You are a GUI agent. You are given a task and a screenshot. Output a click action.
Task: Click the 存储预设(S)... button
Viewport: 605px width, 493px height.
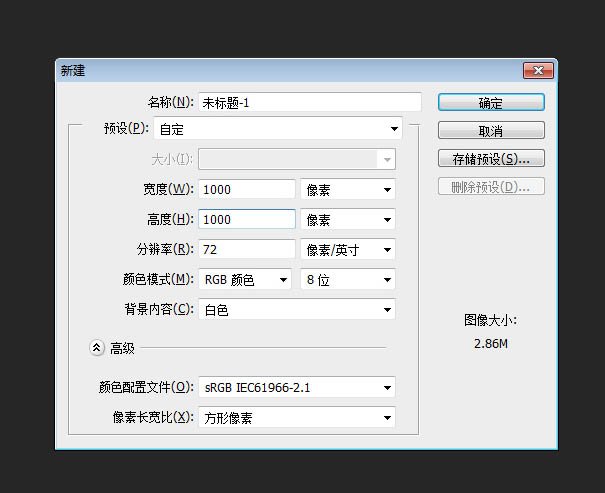tap(491, 159)
